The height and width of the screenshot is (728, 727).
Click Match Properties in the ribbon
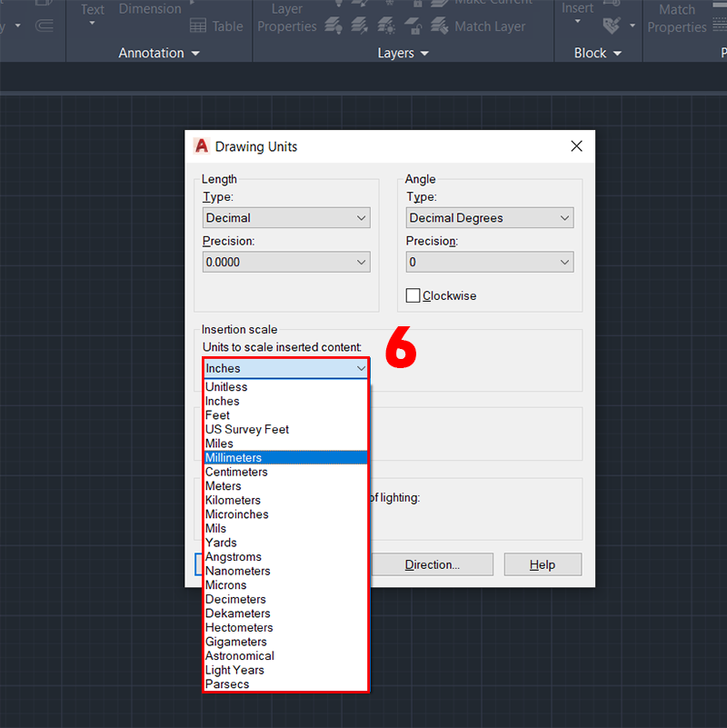pos(676,18)
